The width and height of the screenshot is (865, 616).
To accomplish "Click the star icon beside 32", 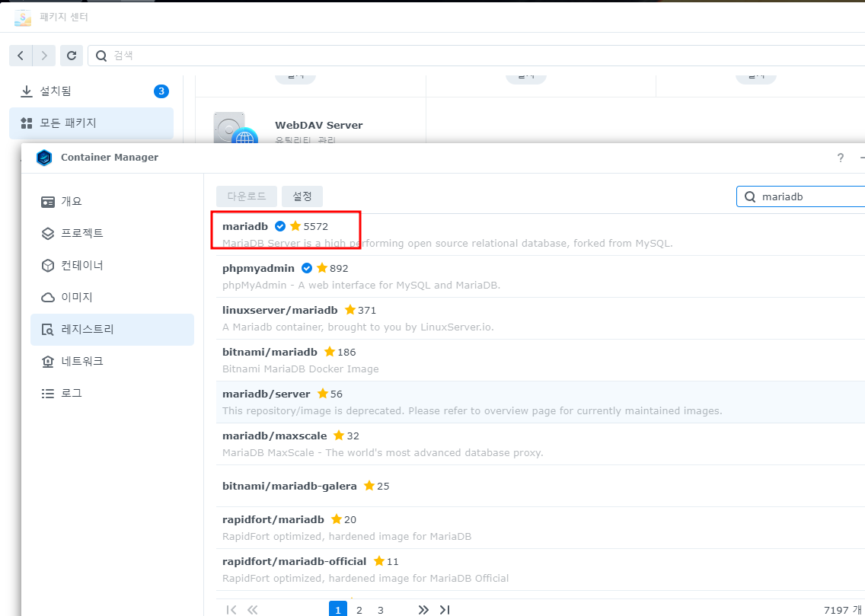I will click(340, 436).
